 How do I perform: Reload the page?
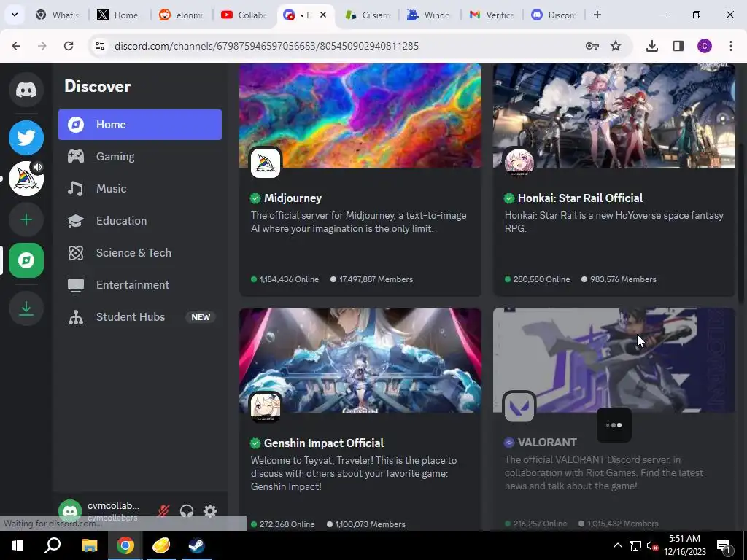point(69,46)
